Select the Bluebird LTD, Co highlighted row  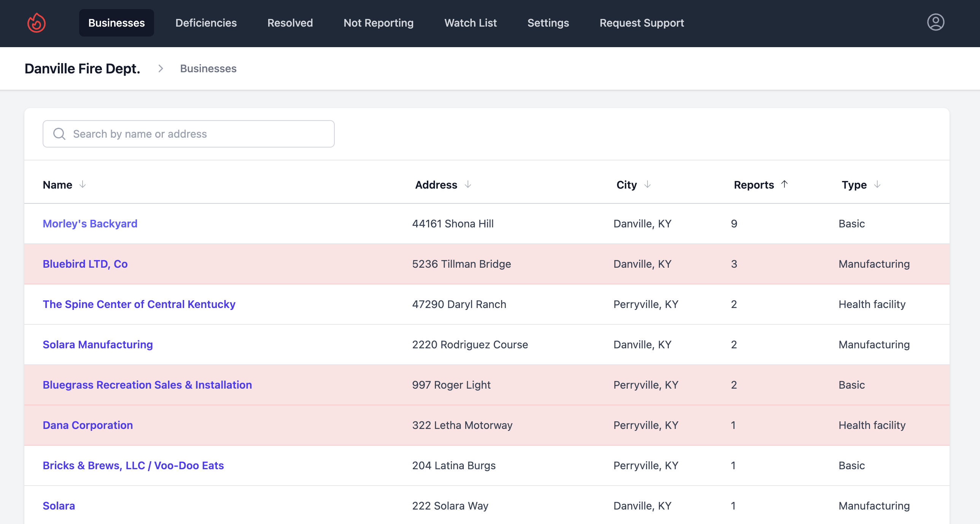click(85, 264)
